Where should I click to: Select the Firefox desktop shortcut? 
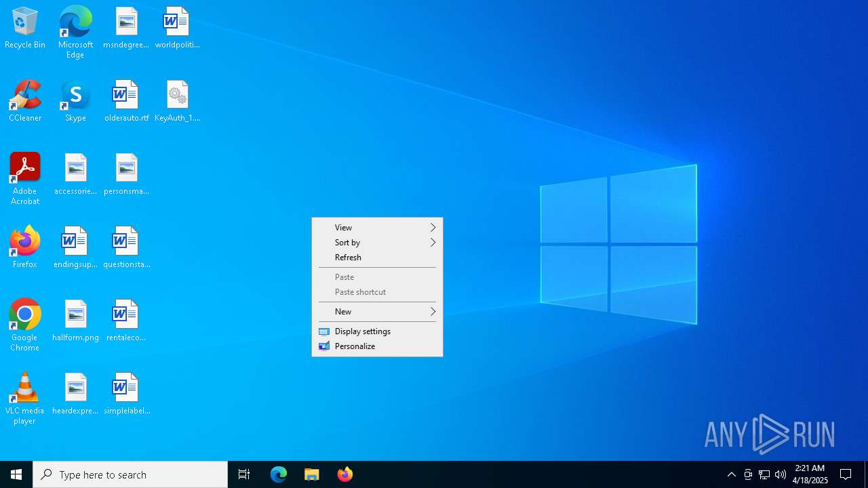pos(25,248)
